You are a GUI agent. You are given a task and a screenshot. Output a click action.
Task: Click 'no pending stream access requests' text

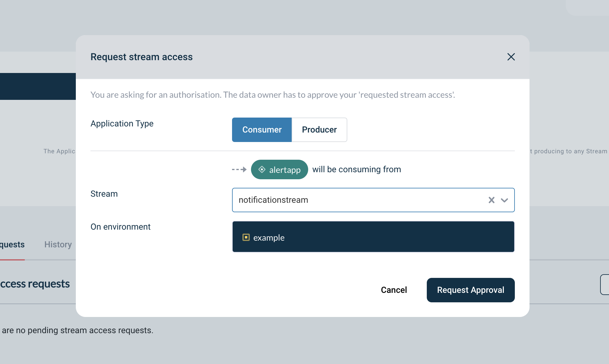tap(84, 330)
